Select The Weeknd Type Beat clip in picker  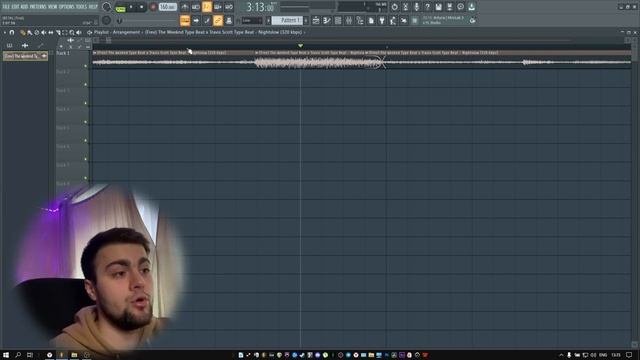(x=25, y=56)
